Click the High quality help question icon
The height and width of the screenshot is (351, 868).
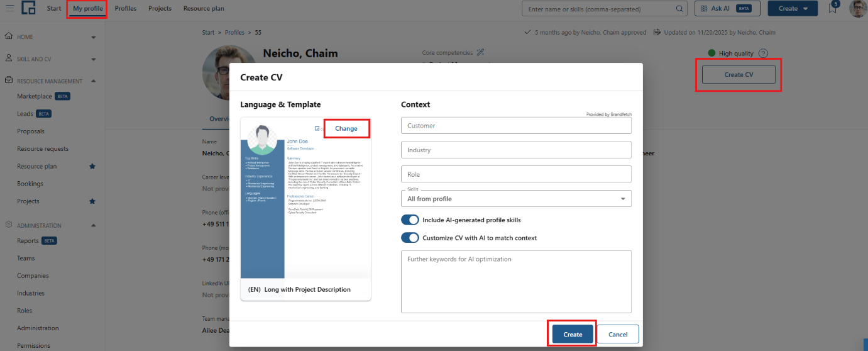(x=763, y=53)
